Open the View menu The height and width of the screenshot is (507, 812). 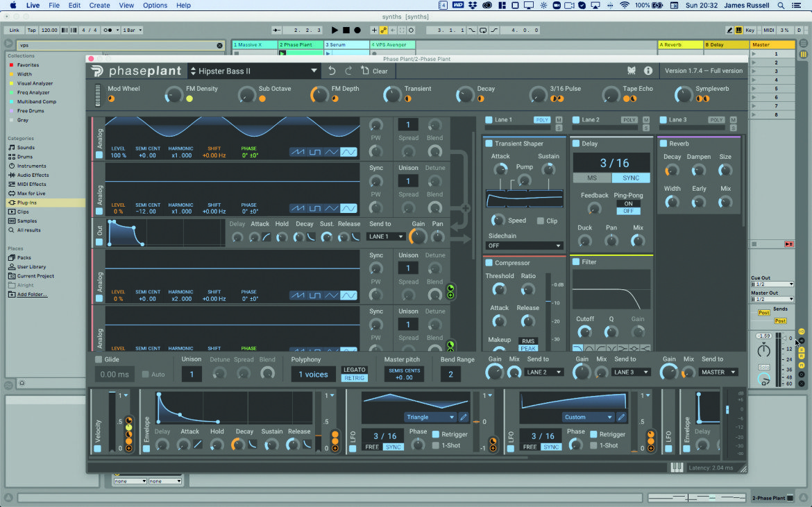tap(126, 5)
